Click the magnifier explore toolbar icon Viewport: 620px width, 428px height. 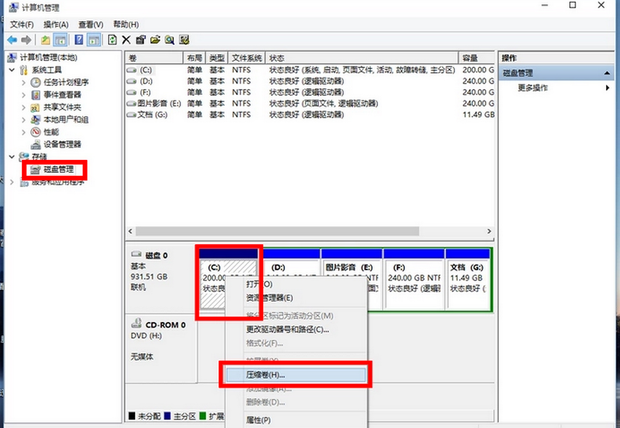pos(170,40)
